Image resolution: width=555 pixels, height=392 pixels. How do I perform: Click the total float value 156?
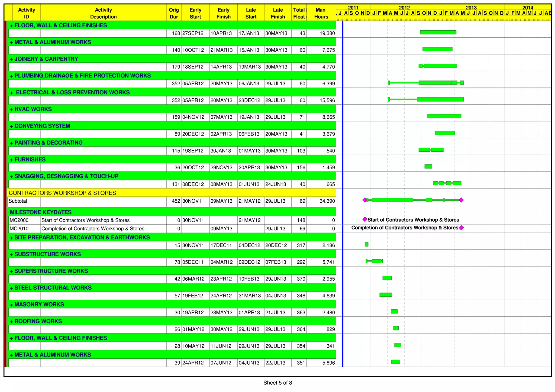point(301,168)
